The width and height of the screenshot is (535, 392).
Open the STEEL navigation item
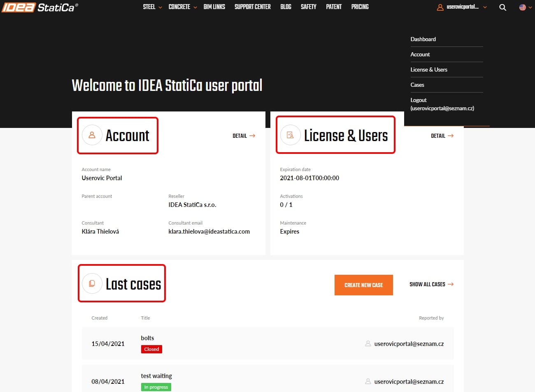point(149,7)
